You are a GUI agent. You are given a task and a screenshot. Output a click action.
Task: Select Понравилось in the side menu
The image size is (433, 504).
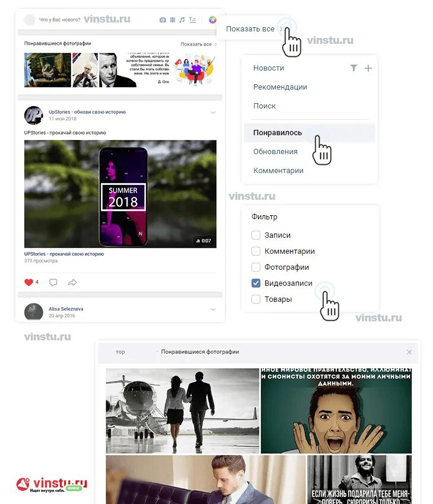point(310,132)
